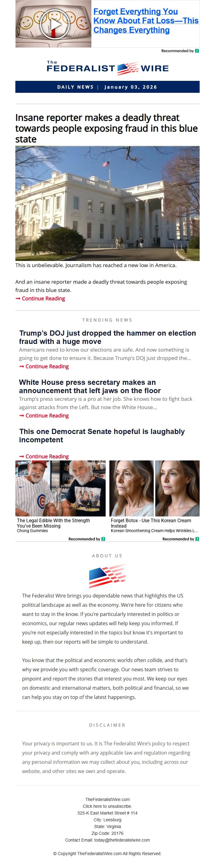The width and height of the screenshot is (215, 868).
Task: Click here to unsubscribe link
Action: coord(107,806)
